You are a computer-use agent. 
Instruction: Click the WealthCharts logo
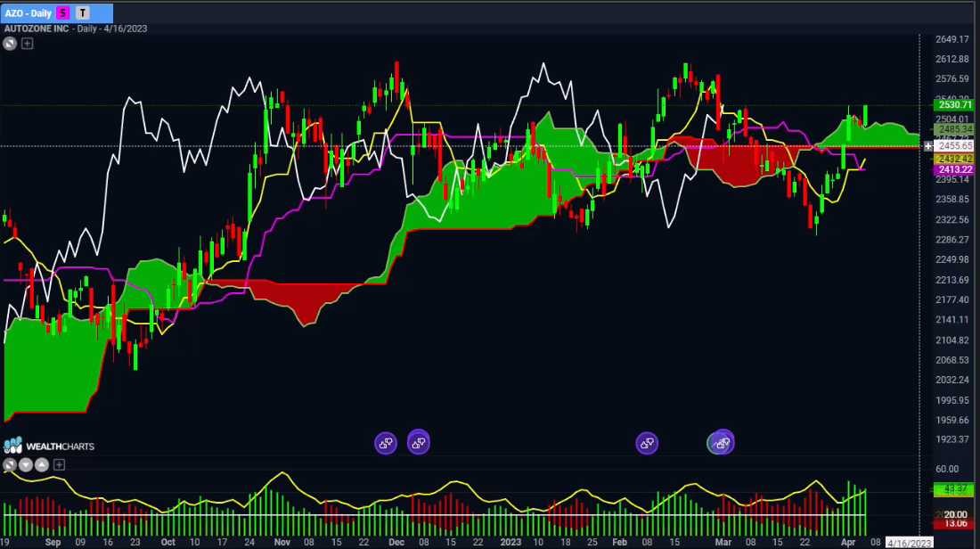(49, 446)
